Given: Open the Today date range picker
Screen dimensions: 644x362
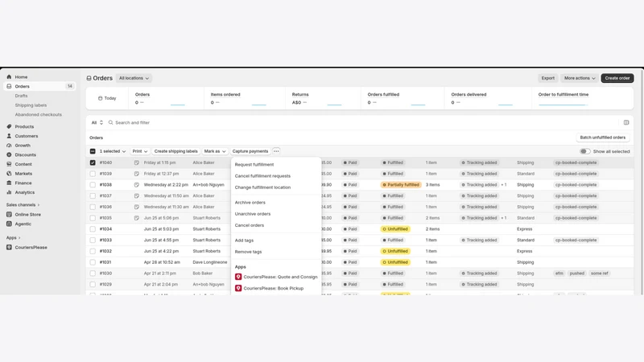Looking at the screenshot, I should [x=107, y=98].
